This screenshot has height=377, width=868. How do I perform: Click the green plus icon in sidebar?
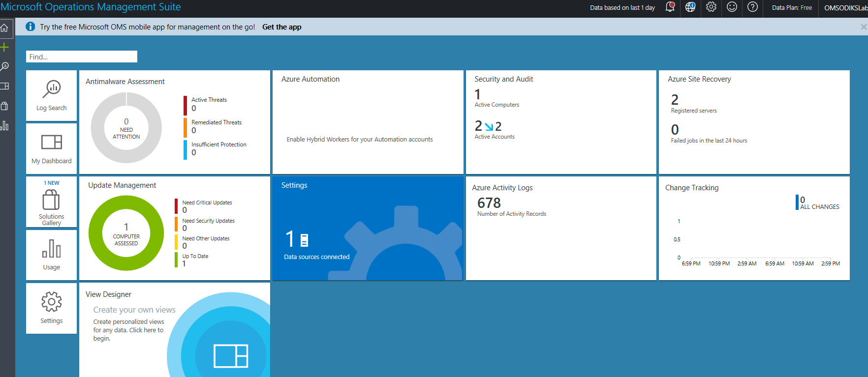pyautogui.click(x=4, y=47)
